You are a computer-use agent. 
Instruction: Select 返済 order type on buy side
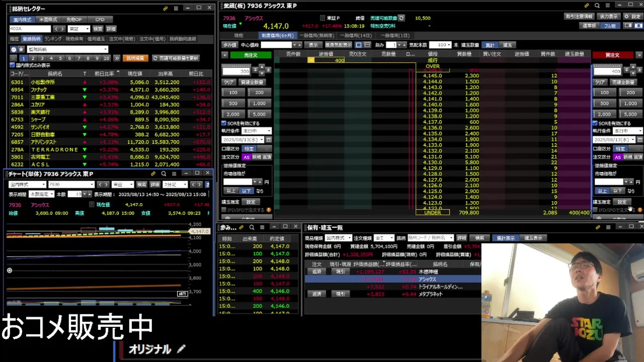[x=637, y=157]
